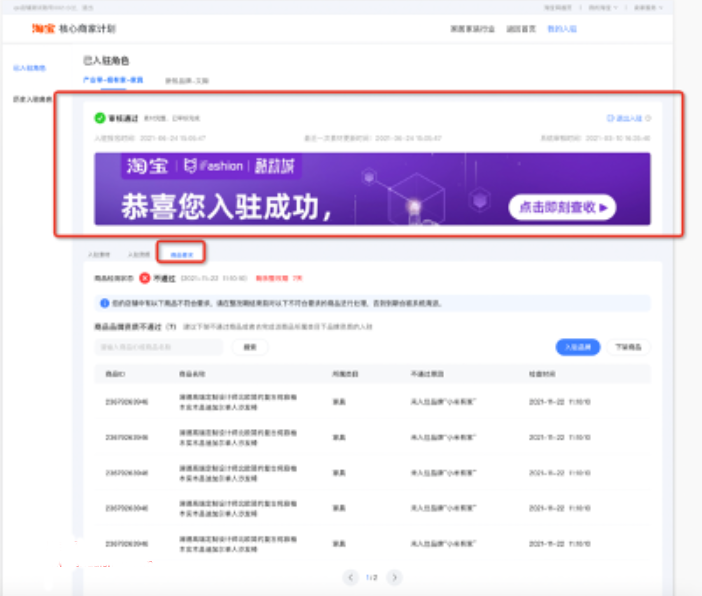Click the green approved checkmark icon
702x596 pixels.
coord(100,118)
